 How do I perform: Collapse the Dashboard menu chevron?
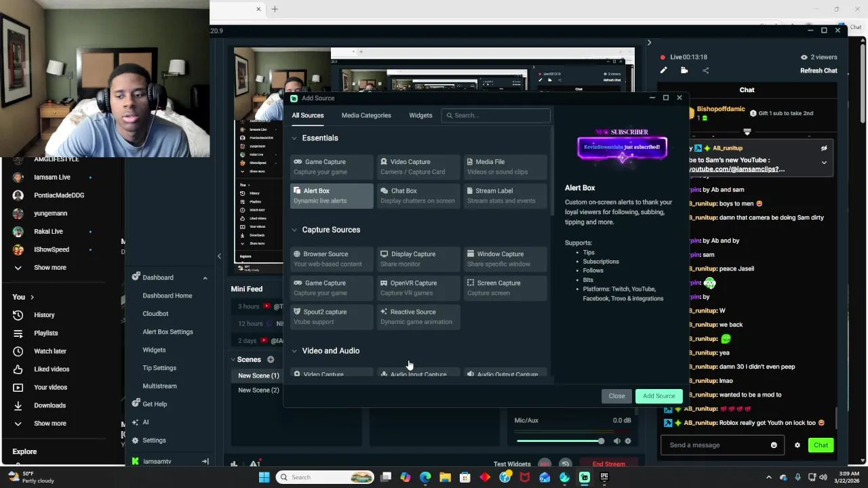tap(205, 278)
